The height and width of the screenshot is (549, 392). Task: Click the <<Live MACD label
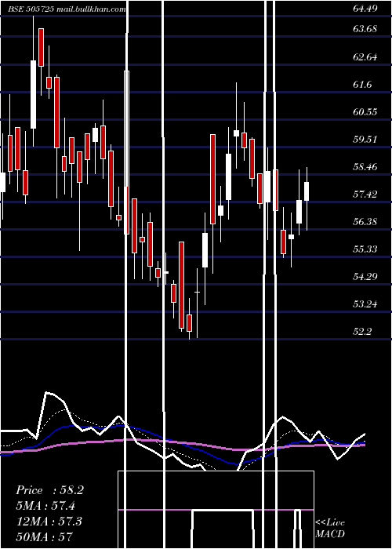(x=330, y=528)
